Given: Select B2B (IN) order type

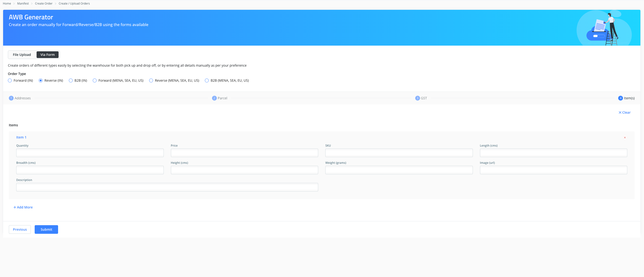Looking at the screenshot, I should pos(71,80).
